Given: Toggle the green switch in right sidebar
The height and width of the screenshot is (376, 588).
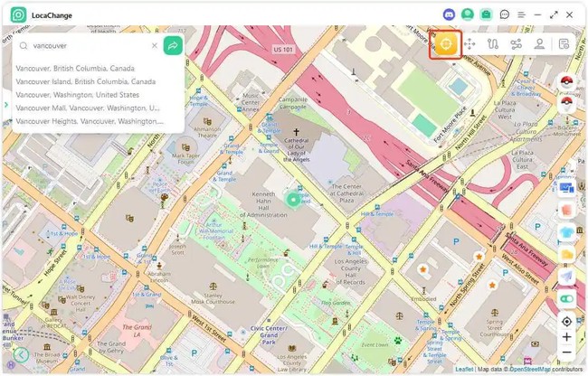Looking at the screenshot, I should [566, 299].
